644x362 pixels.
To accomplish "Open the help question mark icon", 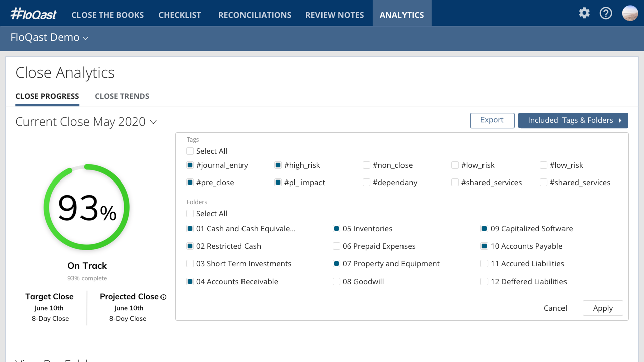I will 606,13.
